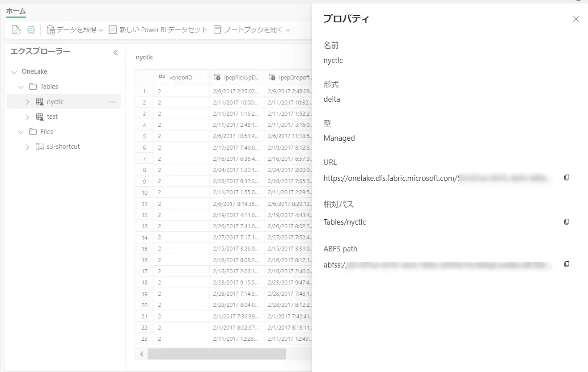Click the OneLake label in explorer
Viewport: 588px width, 372px height.
click(x=34, y=71)
